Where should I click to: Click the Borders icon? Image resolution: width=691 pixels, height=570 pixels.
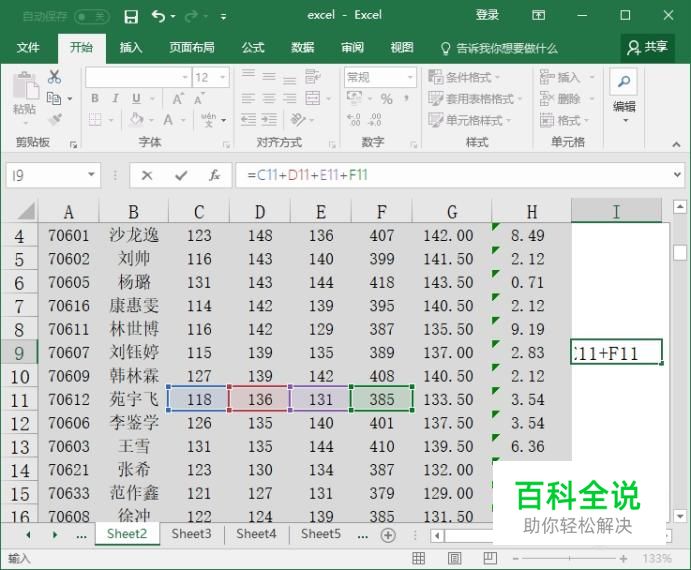[x=95, y=119]
